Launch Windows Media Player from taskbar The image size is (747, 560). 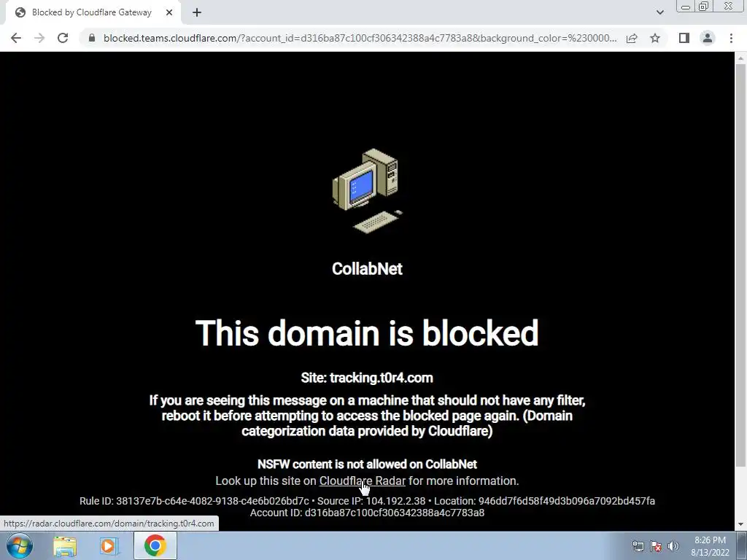[108, 546]
